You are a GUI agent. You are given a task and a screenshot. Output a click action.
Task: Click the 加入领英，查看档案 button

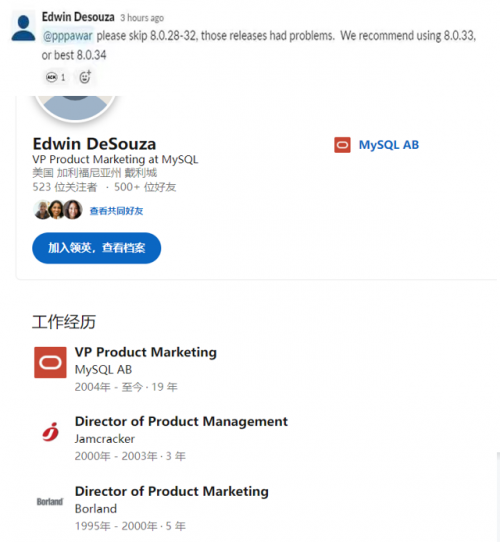[x=96, y=248]
